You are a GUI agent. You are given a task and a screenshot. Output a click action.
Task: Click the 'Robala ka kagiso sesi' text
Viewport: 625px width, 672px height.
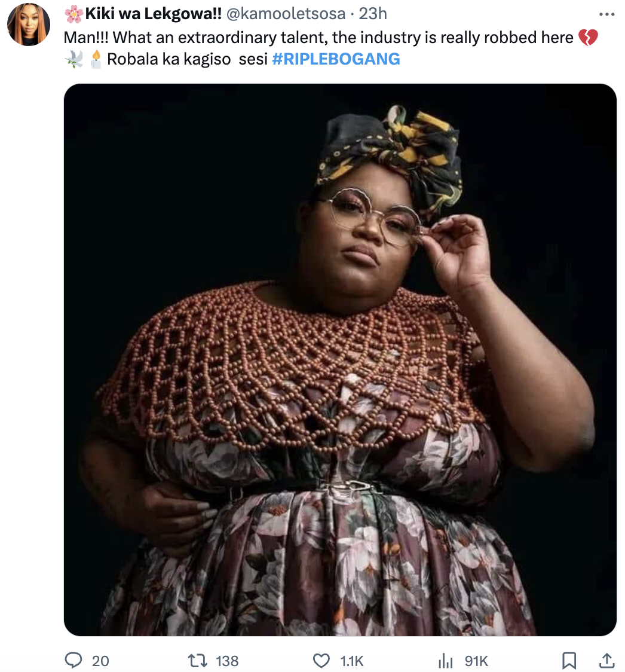pyautogui.click(x=187, y=59)
